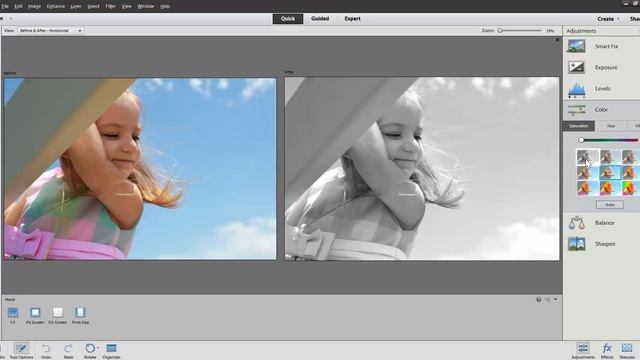
Task: Click the Levels histogram icon
Action: [576, 90]
